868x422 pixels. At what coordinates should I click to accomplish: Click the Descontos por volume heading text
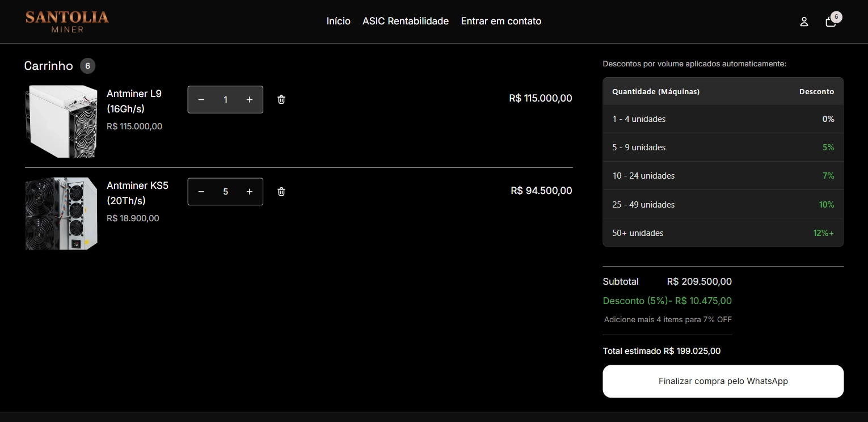[x=694, y=64]
